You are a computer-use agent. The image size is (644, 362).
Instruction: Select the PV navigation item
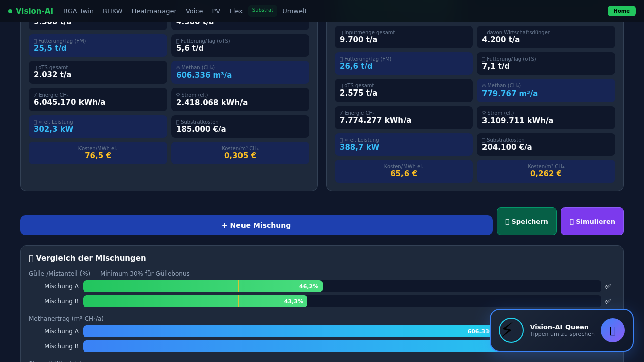(x=216, y=11)
